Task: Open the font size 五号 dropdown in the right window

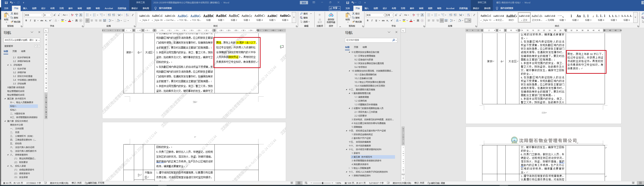Action: [x=392, y=15]
